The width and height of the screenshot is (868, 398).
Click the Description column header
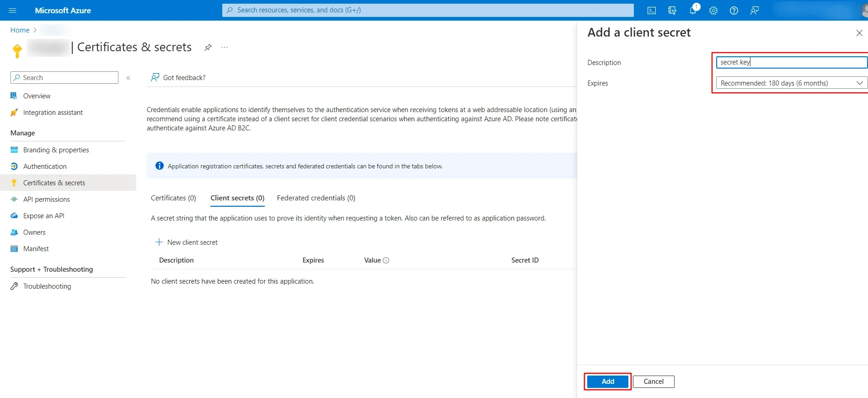[x=177, y=260]
